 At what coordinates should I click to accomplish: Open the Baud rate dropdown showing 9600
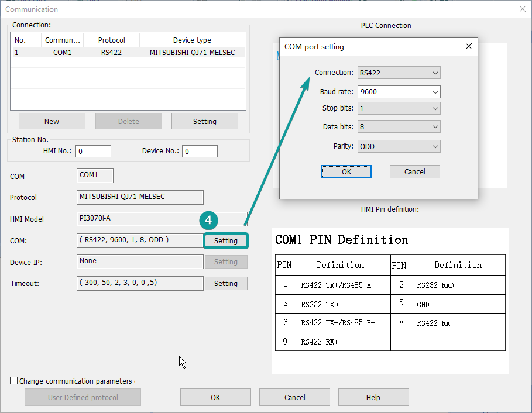[399, 91]
